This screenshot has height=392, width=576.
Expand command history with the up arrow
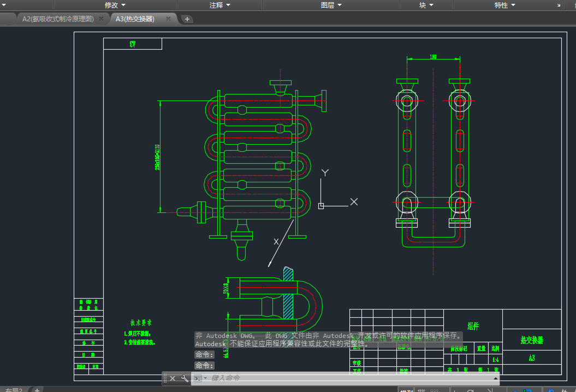(495, 378)
